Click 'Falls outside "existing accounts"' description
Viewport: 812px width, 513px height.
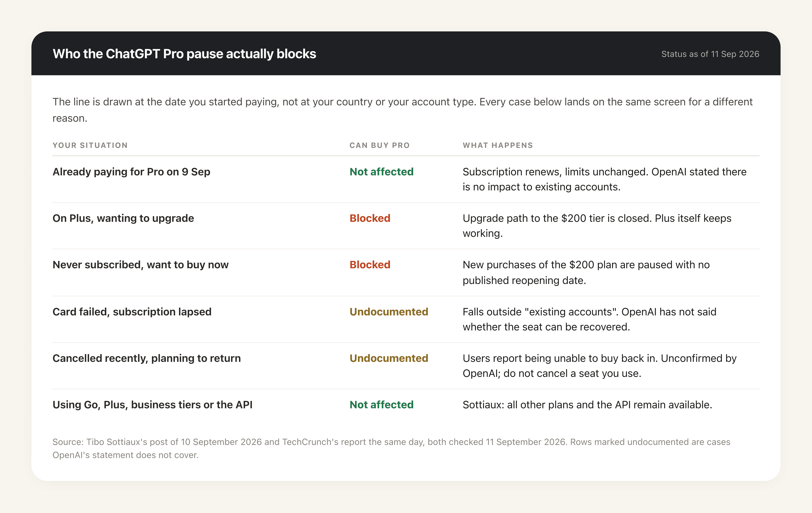[x=589, y=319]
